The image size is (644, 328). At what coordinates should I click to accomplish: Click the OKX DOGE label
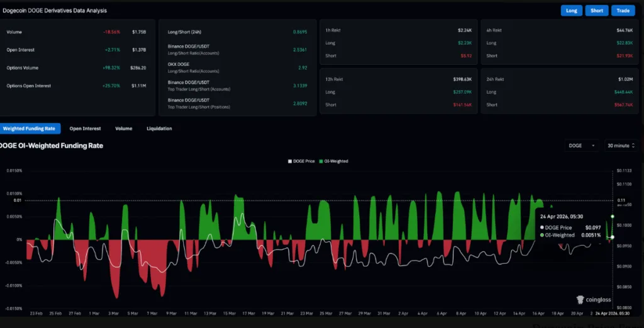click(x=179, y=65)
